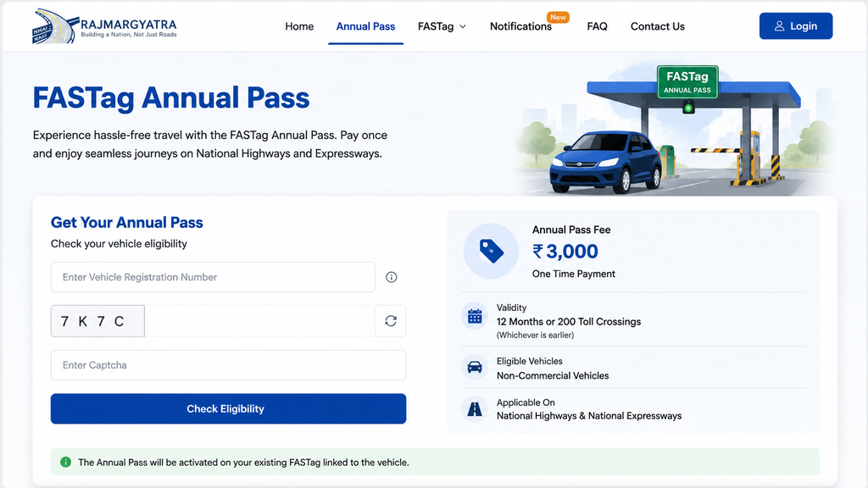Click the Check Eligibility button

pyautogui.click(x=228, y=409)
